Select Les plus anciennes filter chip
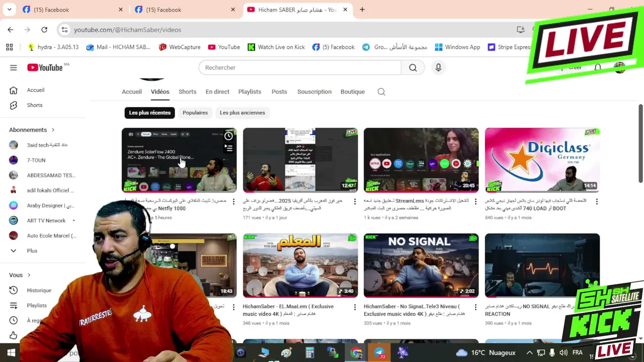This screenshot has width=644, height=362. point(243,113)
